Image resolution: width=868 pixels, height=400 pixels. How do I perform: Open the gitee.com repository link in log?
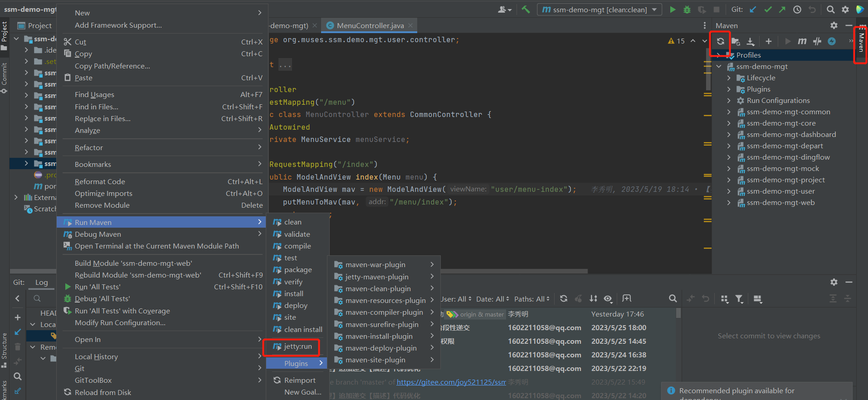[451, 382]
